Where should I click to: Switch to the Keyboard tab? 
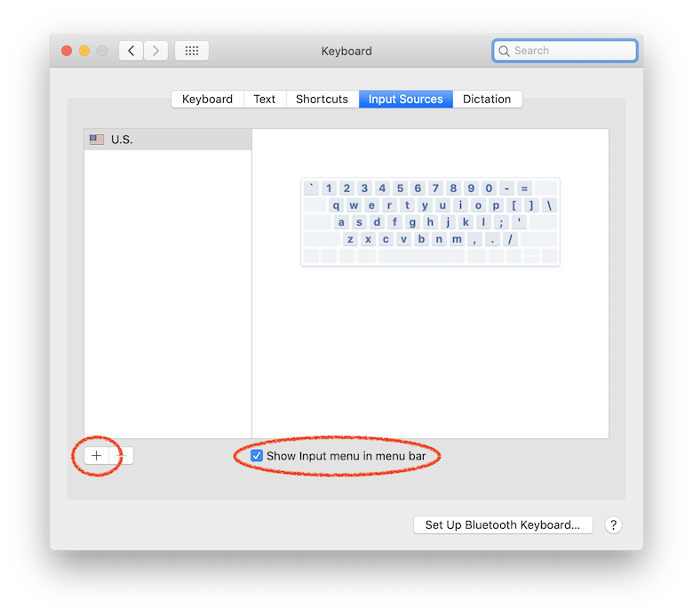pyautogui.click(x=207, y=99)
